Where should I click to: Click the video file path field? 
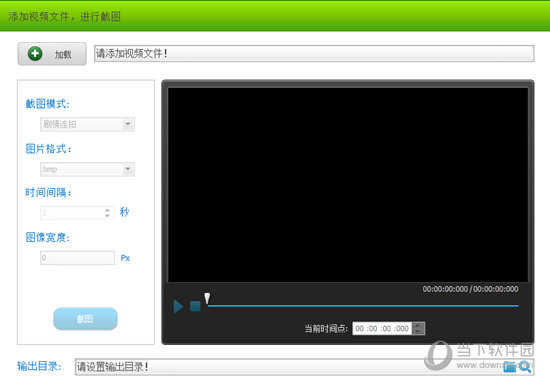(314, 53)
